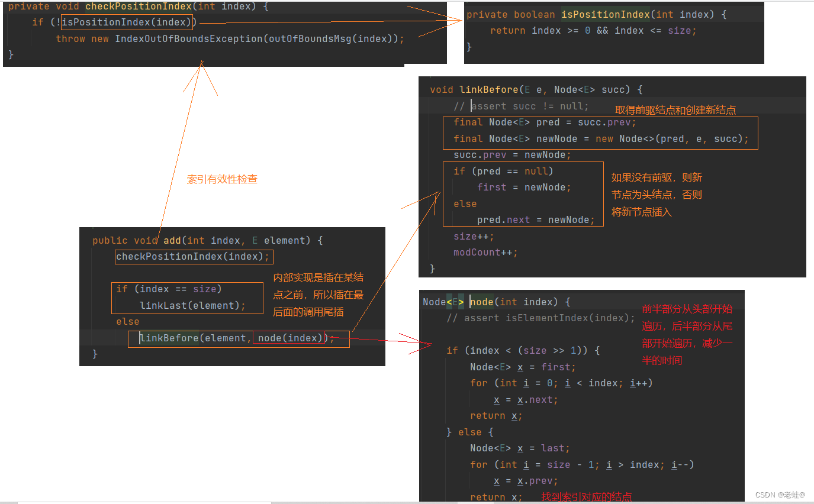Click the 'linkLast(element);' call
814x504 pixels.
(x=192, y=306)
